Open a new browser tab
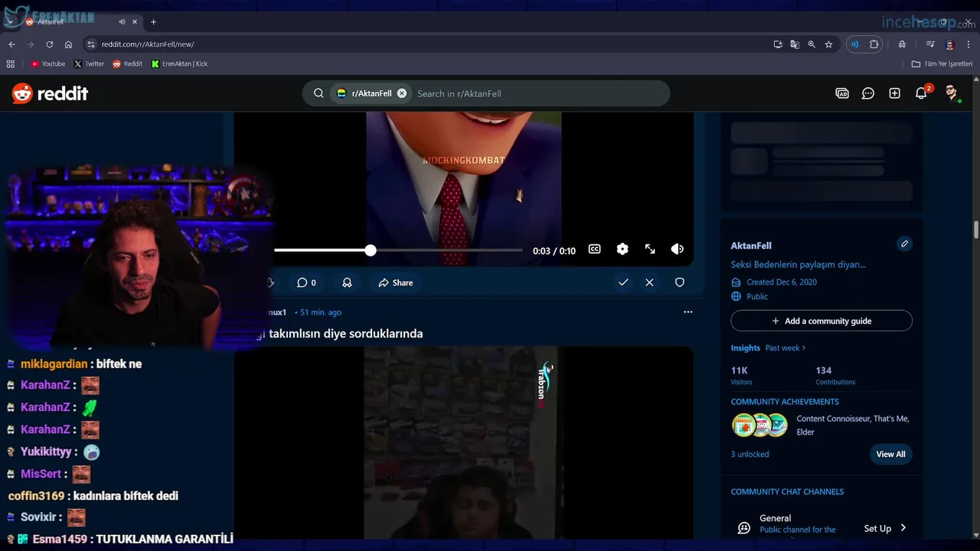This screenshot has height=551, width=980. coord(153,21)
